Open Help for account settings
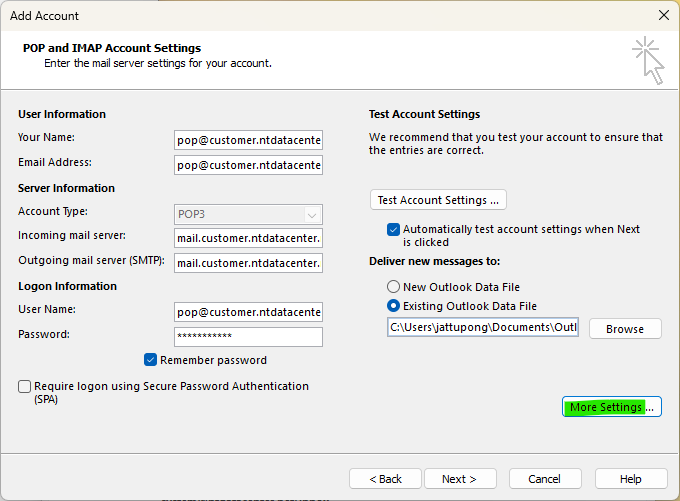Image resolution: width=680 pixels, height=501 pixels. (630, 479)
